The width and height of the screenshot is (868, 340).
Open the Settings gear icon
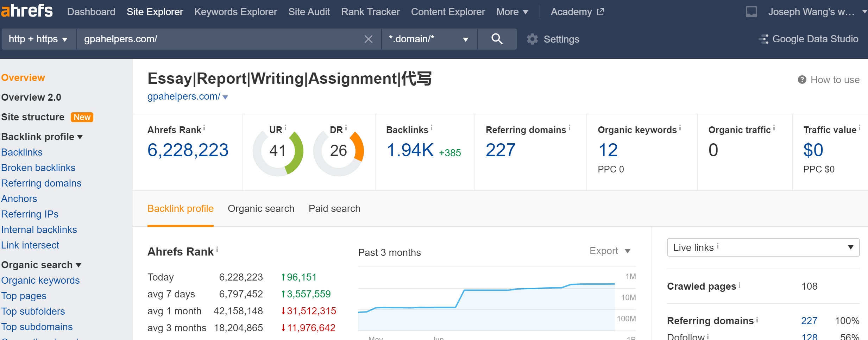[x=533, y=39]
